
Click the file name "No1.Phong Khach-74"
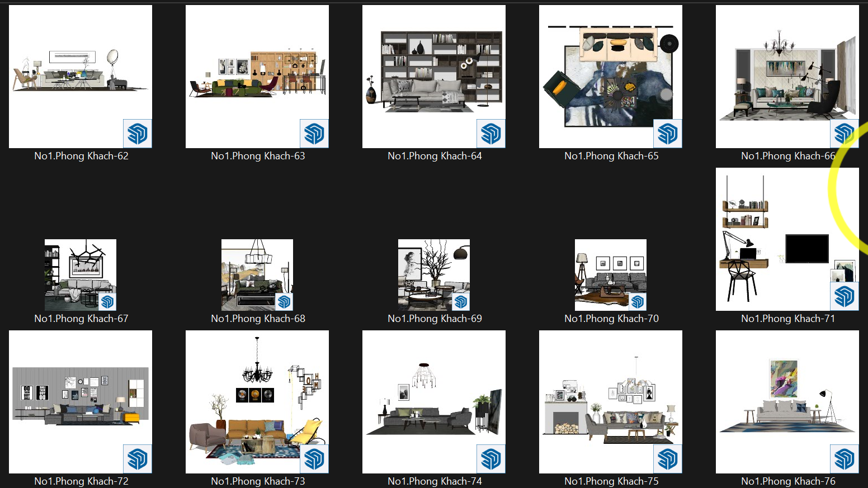[435, 481]
